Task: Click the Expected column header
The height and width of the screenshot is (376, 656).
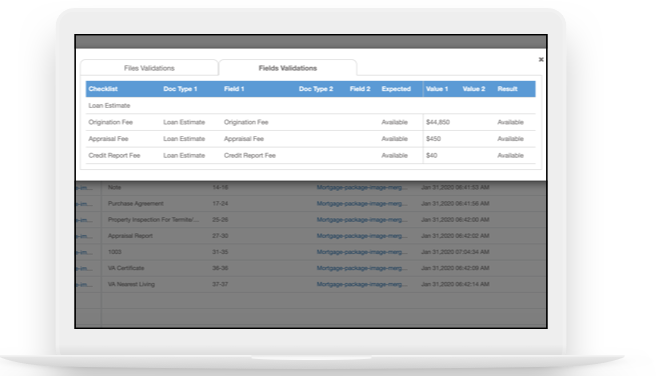Action: (396, 89)
